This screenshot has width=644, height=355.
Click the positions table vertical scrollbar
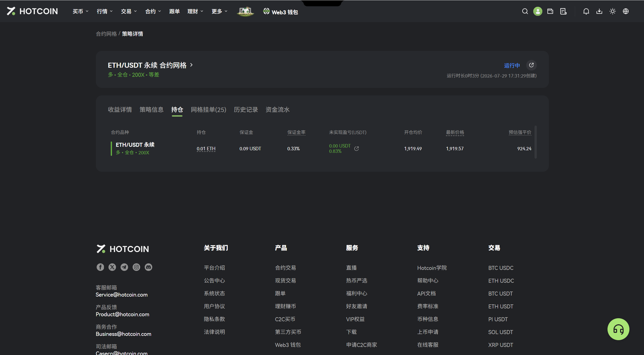click(x=536, y=142)
